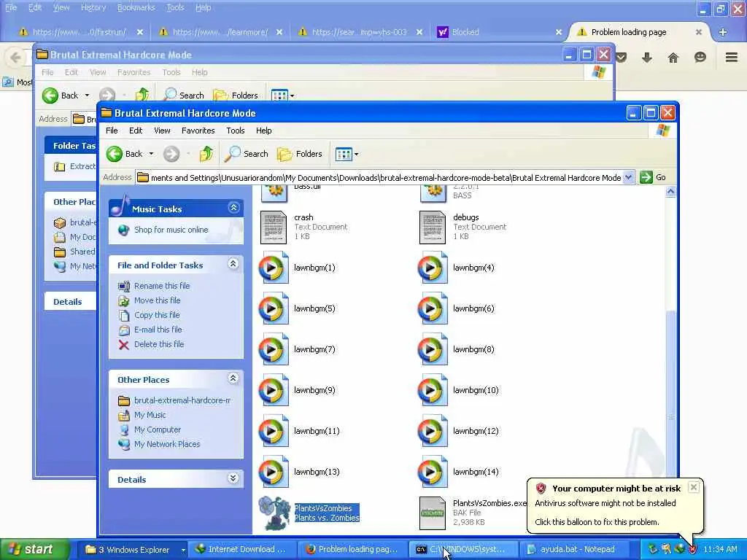Click Back button in front Explorer window
747x560 pixels.
pos(124,154)
